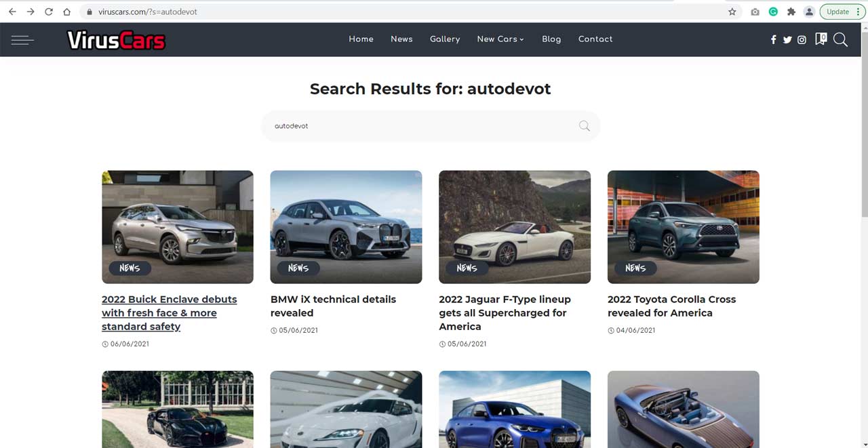868x448 pixels.
Task: Click the Facebook icon in header
Action: 773,40
